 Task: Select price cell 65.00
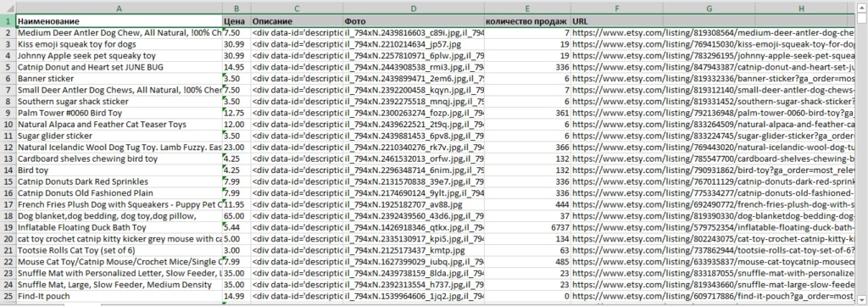click(x=236, y=216)
